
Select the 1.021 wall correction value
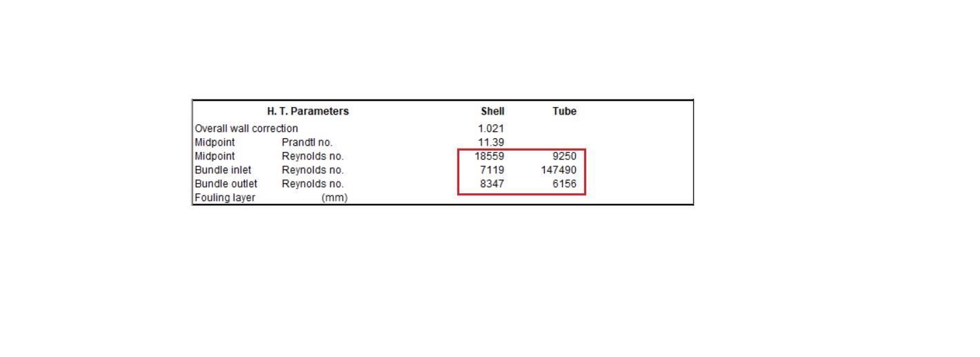491,128
